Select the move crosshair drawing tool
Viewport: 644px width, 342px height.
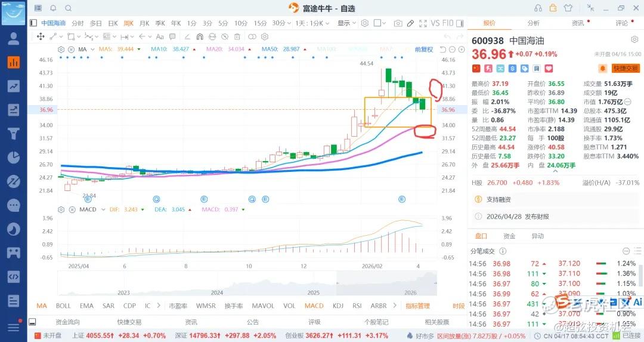[x=41, y=36]
